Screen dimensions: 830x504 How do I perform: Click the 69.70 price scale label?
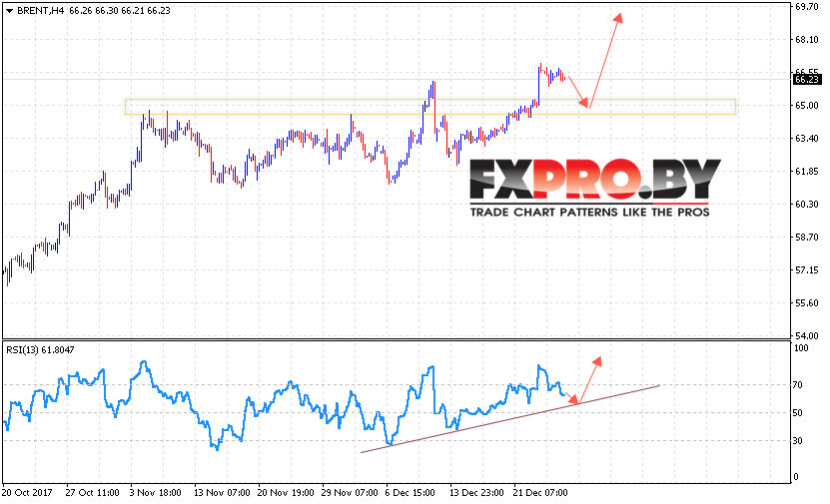click(x=807, y=6)
